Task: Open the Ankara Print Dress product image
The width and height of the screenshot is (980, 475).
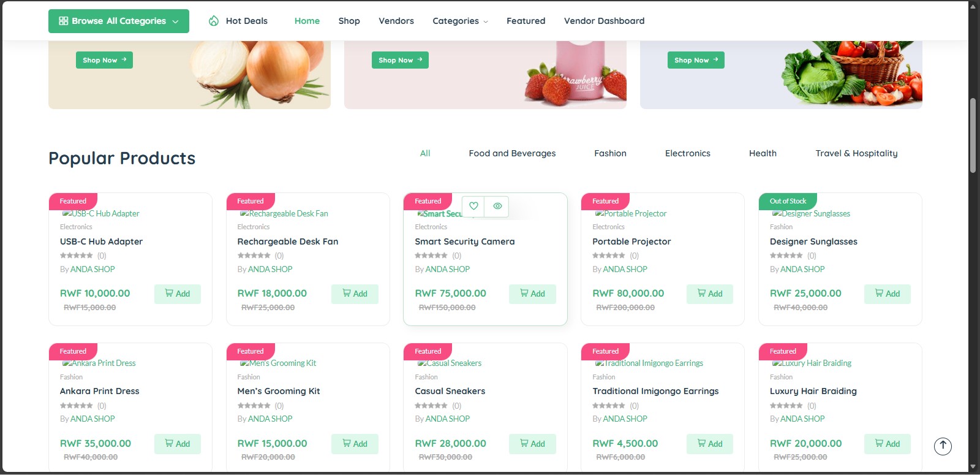Action: pyautogui.click(x=99, y=363)
